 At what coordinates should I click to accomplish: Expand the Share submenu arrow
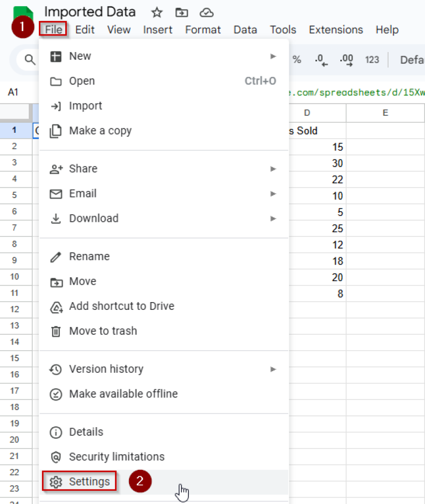pos(273,168)
